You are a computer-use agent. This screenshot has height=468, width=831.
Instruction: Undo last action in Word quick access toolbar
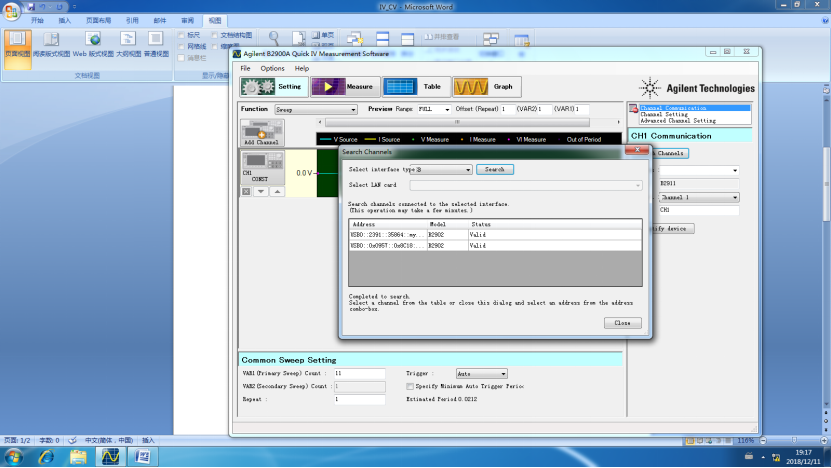42,7
